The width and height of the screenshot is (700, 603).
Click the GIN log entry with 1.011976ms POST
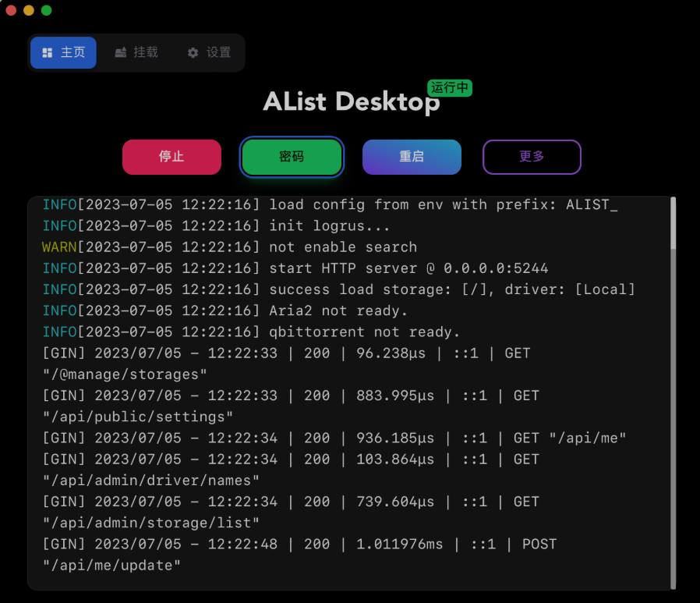coord(299,555)
